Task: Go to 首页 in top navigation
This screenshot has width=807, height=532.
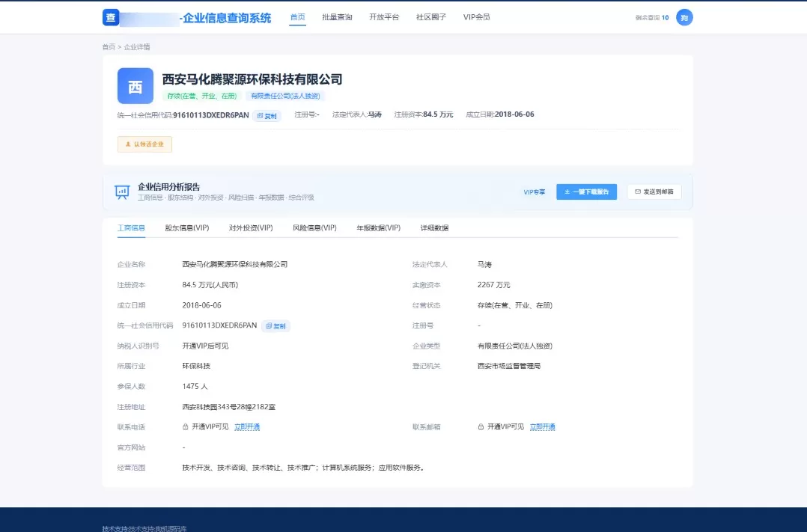Action: 297,17
